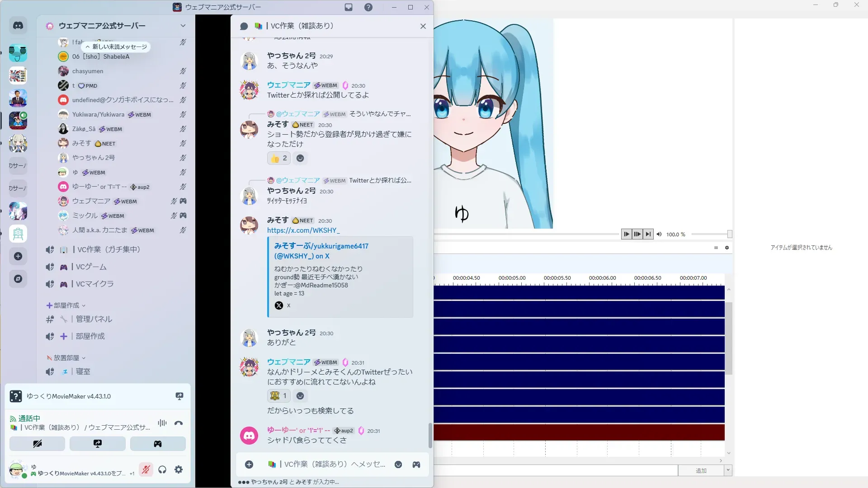Collapse the 部屋作成 category
This screenshot has width=868, height=488.
point(66,305)
